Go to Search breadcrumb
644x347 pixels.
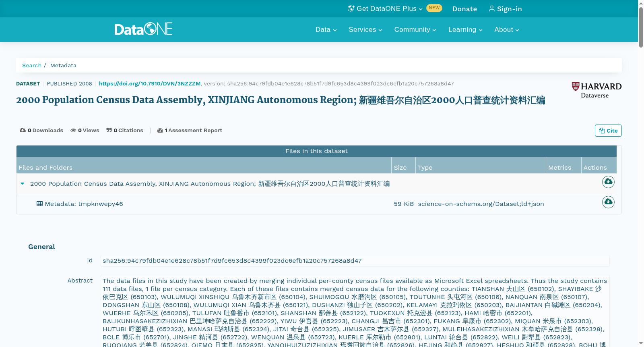[x=32, y=65]
